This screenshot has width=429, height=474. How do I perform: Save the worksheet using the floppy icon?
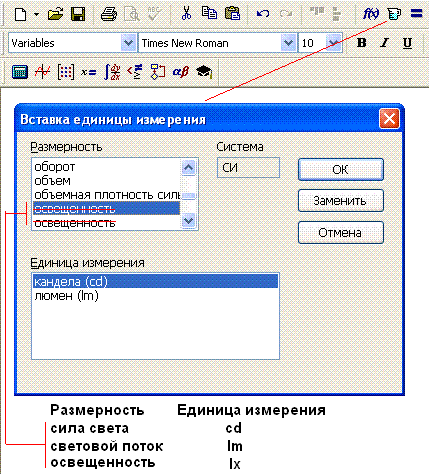click(x=78, y=14)
